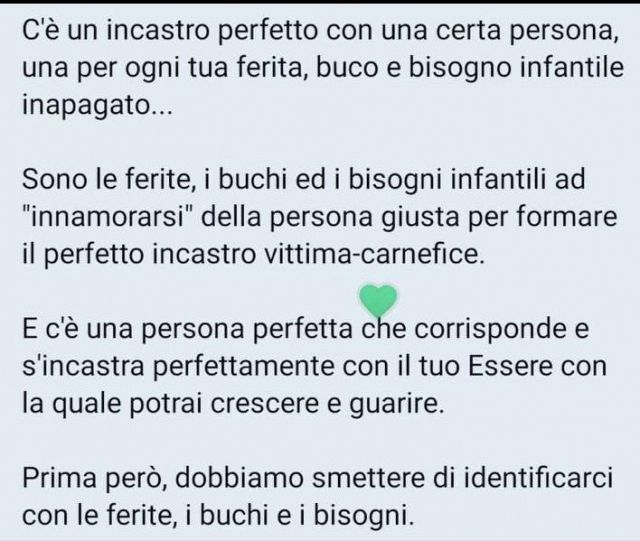Click the word "perfettamente"
The width and height of the screenshot is (640, 541).
pos(244,366)
